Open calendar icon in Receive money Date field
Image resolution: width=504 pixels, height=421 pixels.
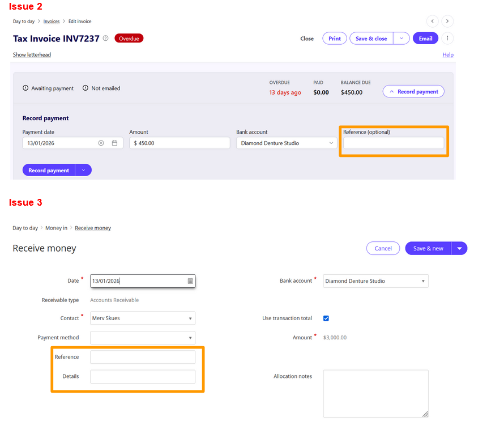coord(190,281)
